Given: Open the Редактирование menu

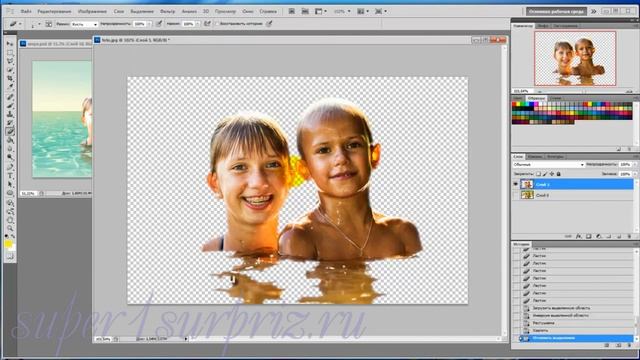Looking at the screenshot, I should coord(54,11).
